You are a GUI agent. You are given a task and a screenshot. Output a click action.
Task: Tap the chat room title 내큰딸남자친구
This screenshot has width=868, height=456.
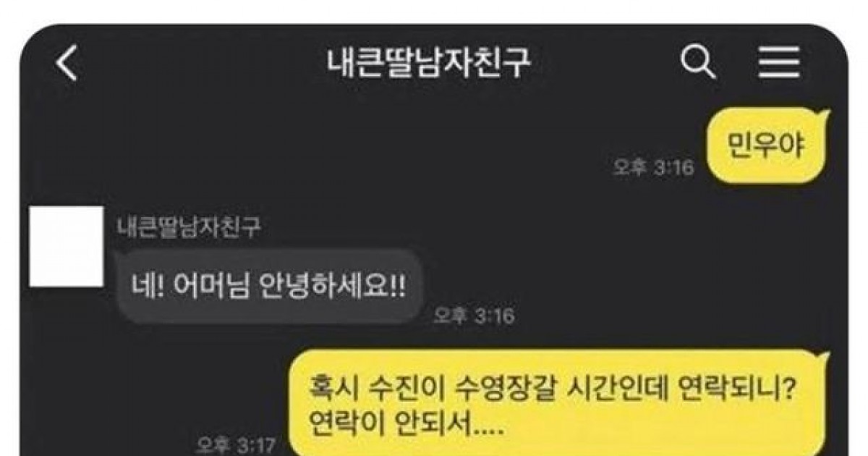point(428,64)
